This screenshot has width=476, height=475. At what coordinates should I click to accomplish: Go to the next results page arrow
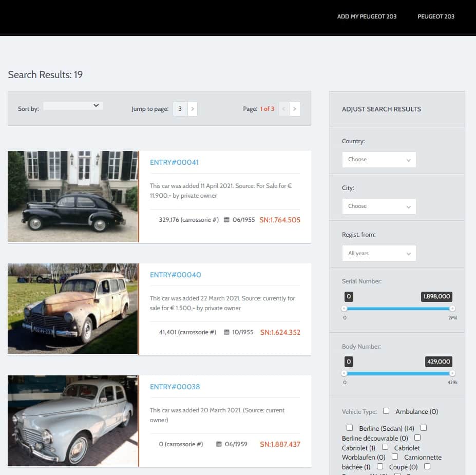pyautogui.click(x=295, y=109)
